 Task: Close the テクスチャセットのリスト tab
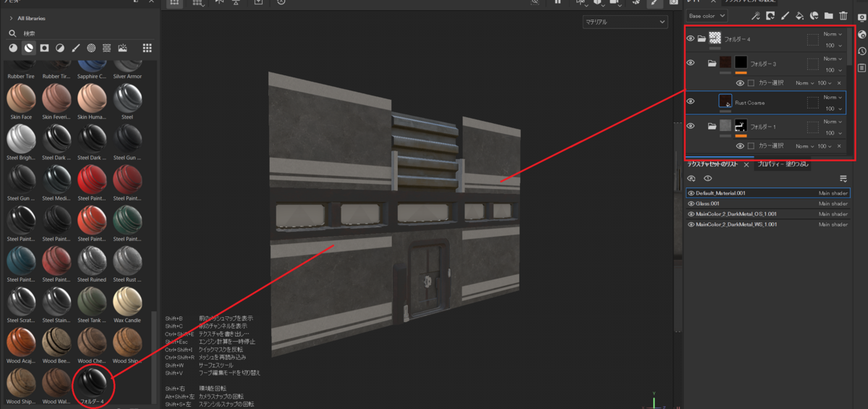click(x=746, y=164)
